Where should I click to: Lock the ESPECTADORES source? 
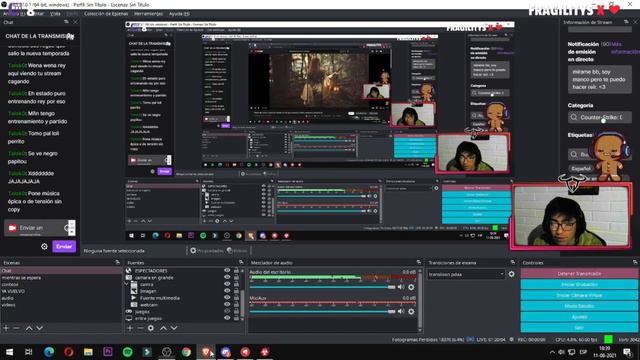point(236,271)
